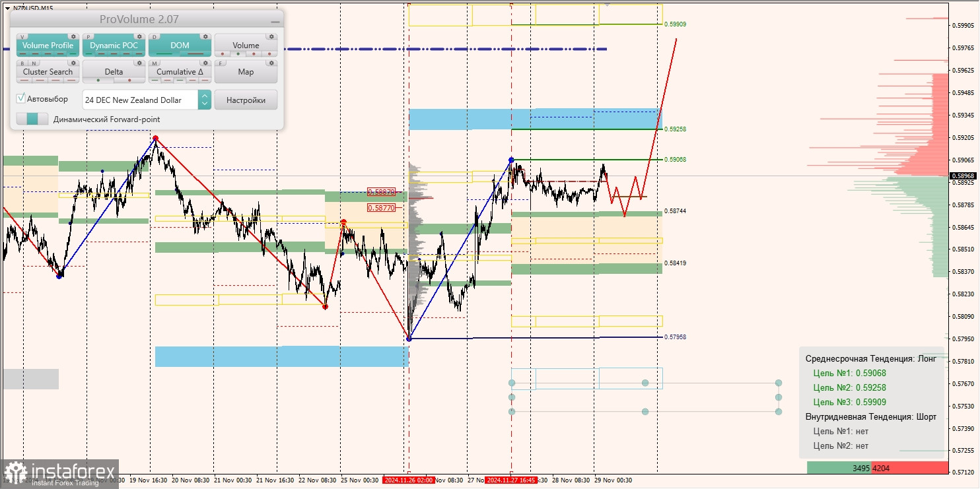Open Volume gear settings icon
Image resolution: width=980 pixels, height=489 pixels.
[x=271, y=36]
